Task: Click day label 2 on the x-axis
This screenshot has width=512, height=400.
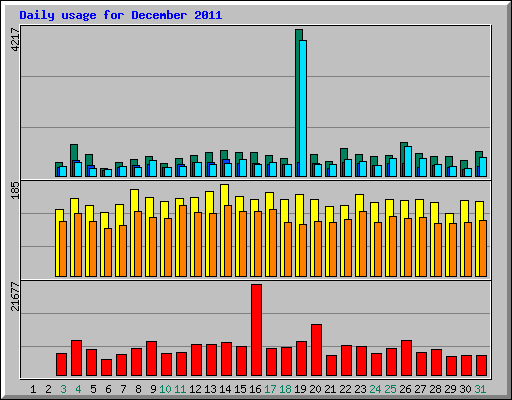Action: (48, 389)
